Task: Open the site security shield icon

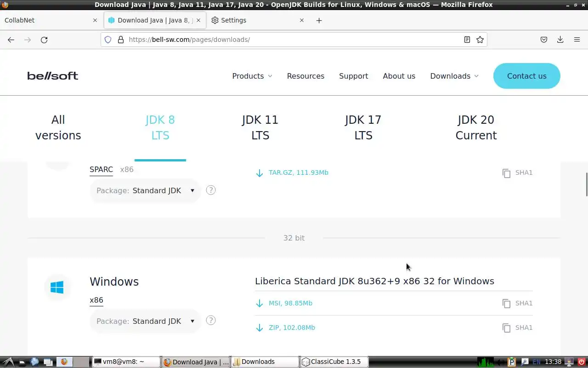Action: (x=108, y=40)
